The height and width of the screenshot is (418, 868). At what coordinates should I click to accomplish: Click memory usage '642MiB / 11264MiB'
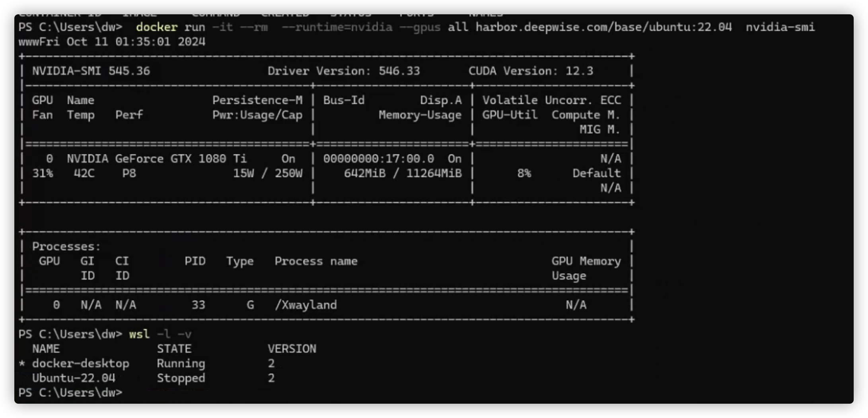403,174
